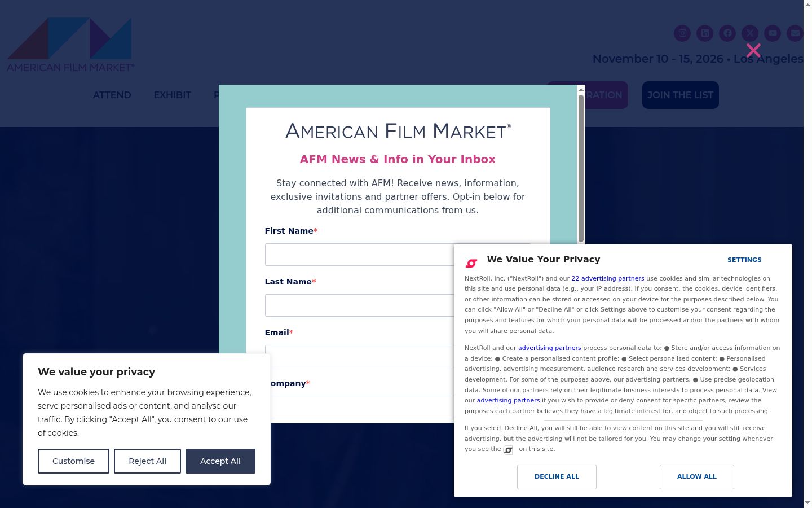Click the "November 10 - 15, 2026" date text
Viewport: 812px width, 508px height.
point(658,59)
